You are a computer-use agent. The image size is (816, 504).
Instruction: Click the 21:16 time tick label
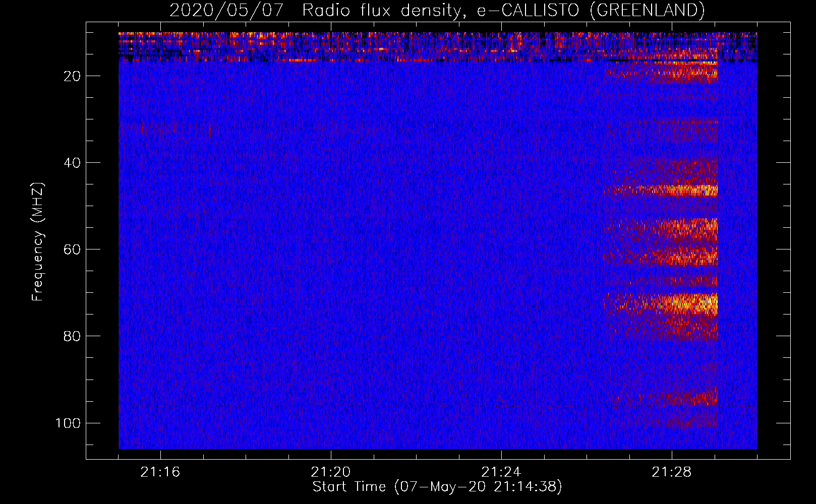click(x=160, y=472)
